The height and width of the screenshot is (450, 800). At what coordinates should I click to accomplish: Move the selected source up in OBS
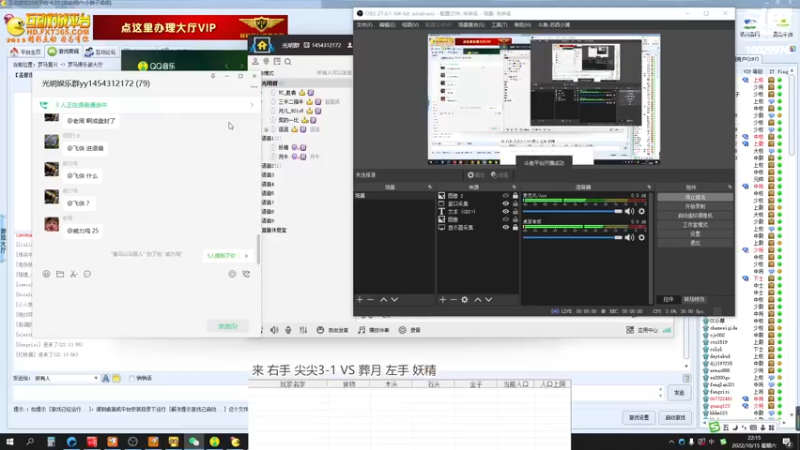(x=478, y=299)
